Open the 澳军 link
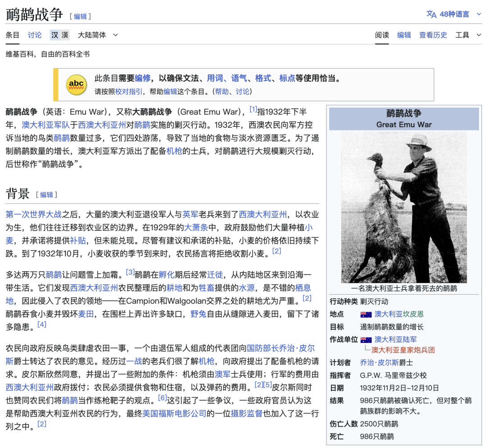487x448 pixels. (x=223, y=374)
